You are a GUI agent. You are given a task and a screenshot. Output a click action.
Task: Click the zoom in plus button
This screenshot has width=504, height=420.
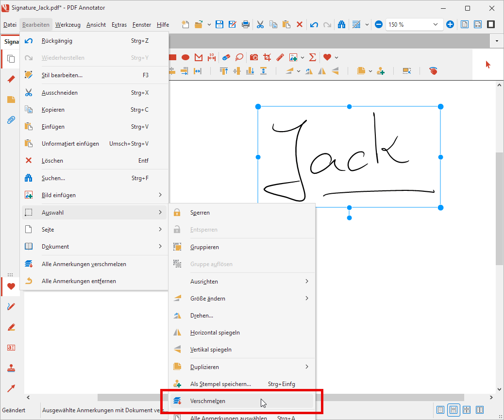tap(450, 24)
